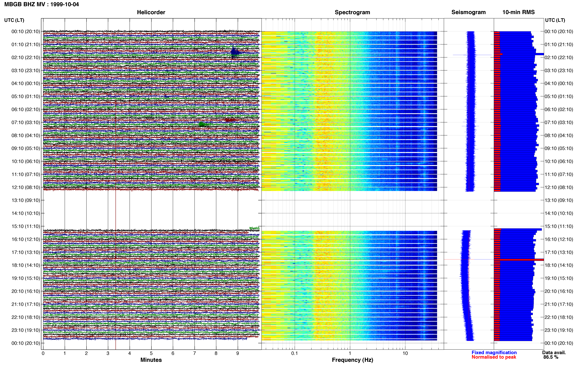
Task: Click the green trace segment starting at 15:10
Action: (254, 228)
